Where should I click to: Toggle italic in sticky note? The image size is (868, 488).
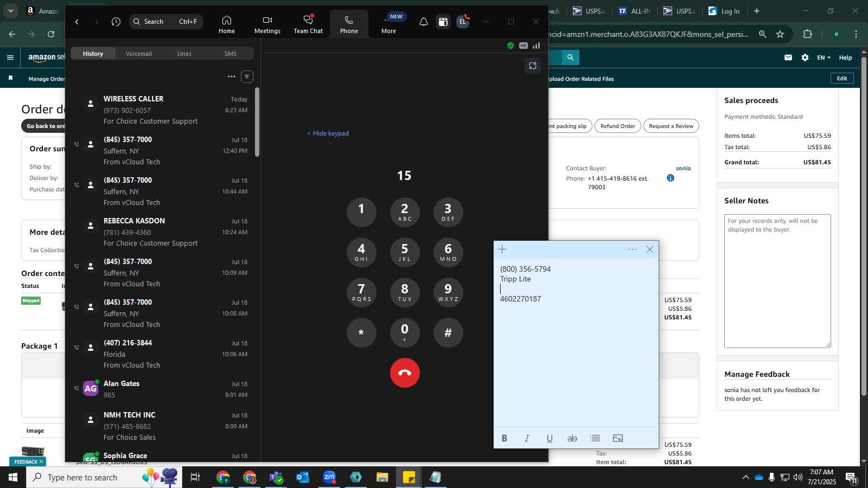coord(527,438)
